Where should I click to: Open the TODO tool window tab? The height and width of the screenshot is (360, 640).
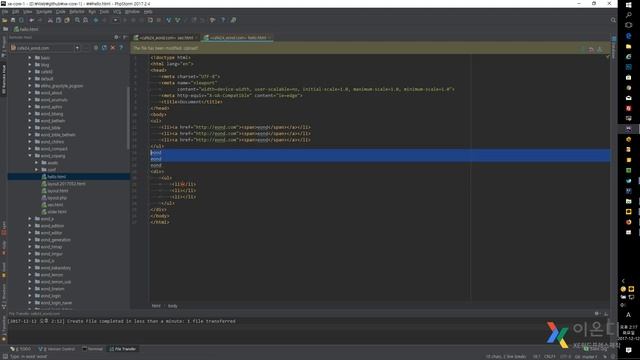21,349
